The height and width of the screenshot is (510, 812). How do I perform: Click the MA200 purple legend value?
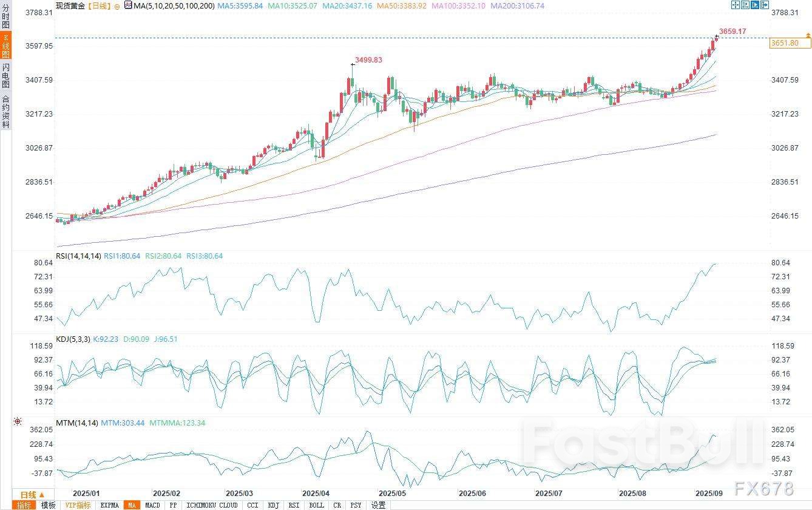pyautogui.click(x=517, y=5)
